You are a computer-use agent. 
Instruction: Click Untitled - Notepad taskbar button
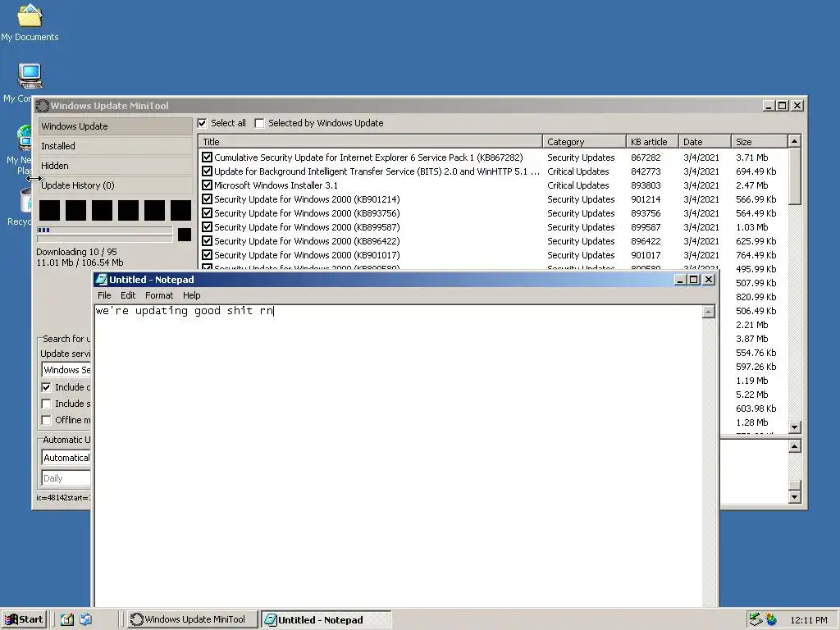(x=326, y=619)
